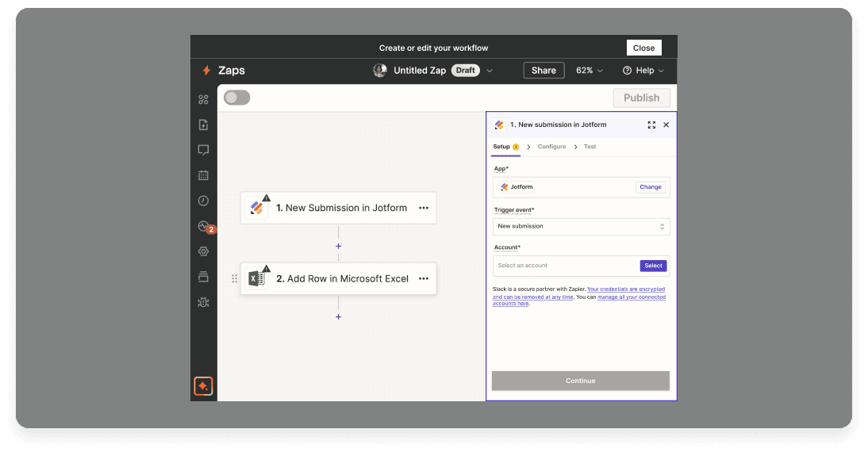
Task: Expand the Trigger event dropdown
Action: coord(581,227)
